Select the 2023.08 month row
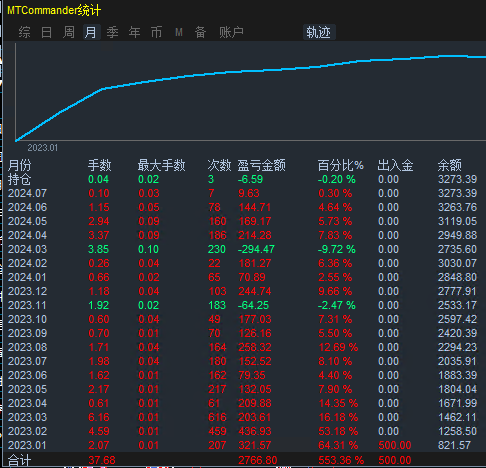Image resolution: width=486 pixels, height=468 pixels. [x=243, y=347]
